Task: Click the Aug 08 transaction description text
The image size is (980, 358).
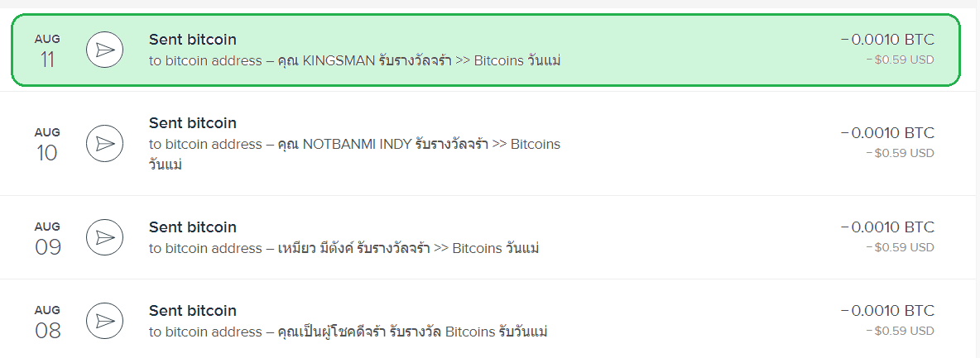Action: [x=348, y=332]
